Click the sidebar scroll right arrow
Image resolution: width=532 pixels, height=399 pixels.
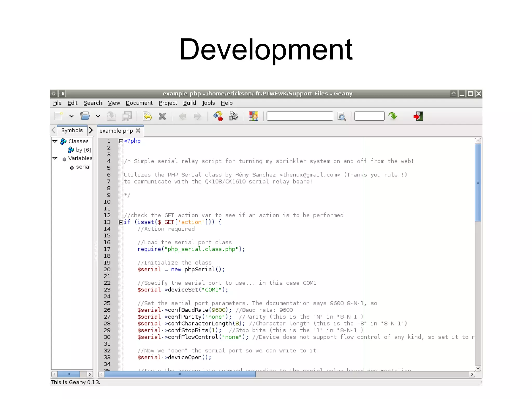90,374
